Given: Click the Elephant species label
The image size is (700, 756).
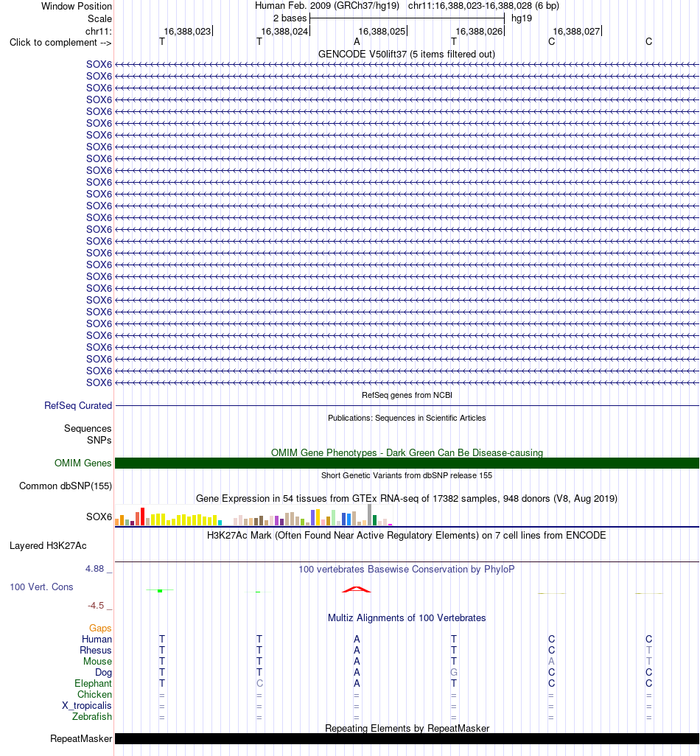Looking at the screenshot, I should pyautogui.click(x=93, y=683).
